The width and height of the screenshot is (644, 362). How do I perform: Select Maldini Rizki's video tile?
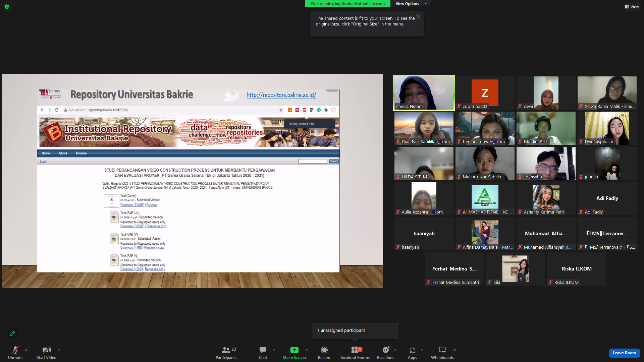[546, 128]
